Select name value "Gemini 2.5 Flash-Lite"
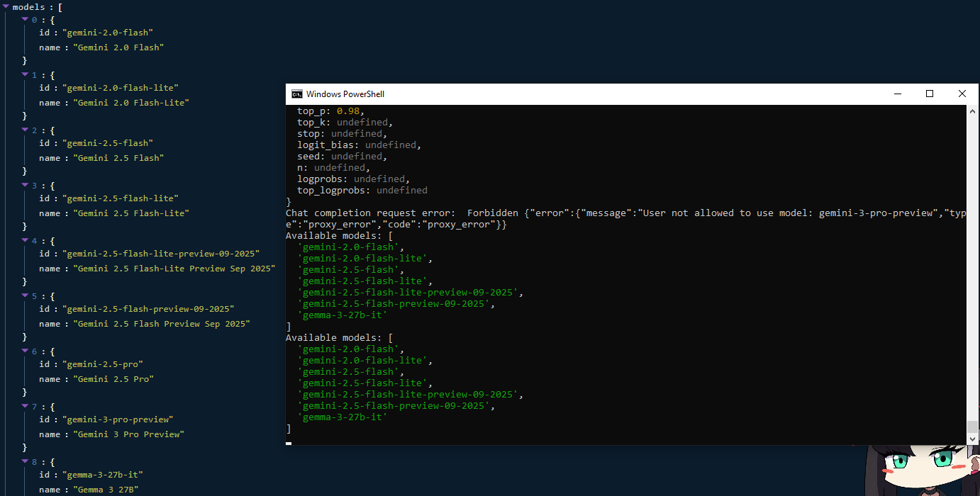Screen dimensions: 980x496 (131, 213)
